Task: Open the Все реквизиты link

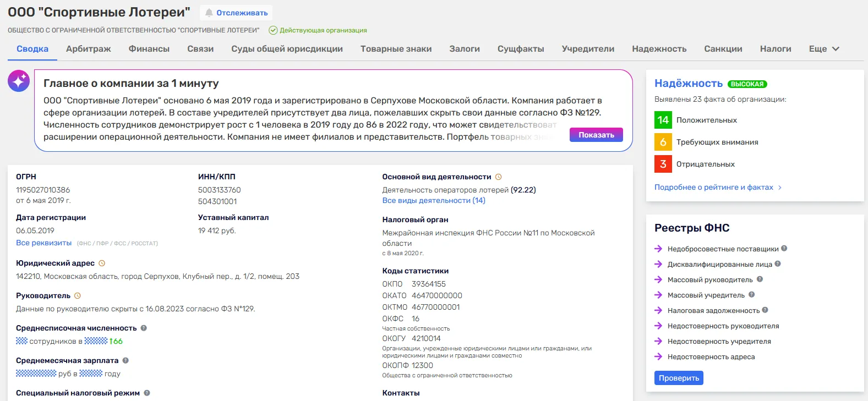Action: point(44,243)
